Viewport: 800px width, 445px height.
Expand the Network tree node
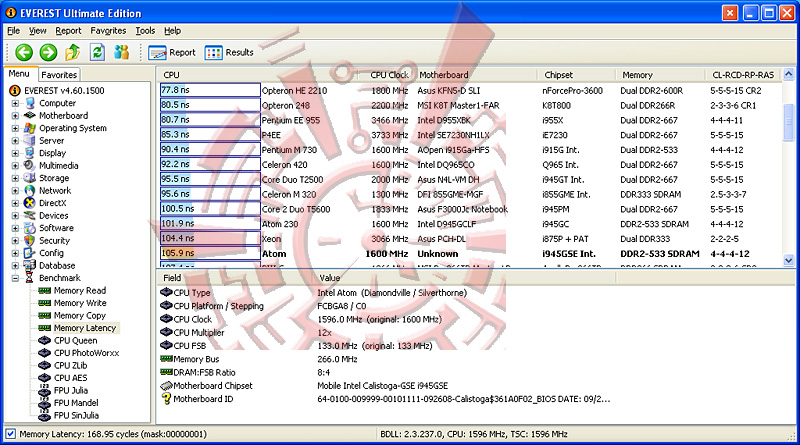point(15,190)
